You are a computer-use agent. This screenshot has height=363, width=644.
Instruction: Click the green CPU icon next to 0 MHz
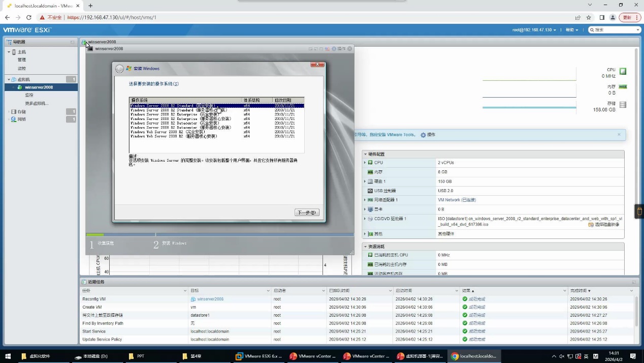623,71
